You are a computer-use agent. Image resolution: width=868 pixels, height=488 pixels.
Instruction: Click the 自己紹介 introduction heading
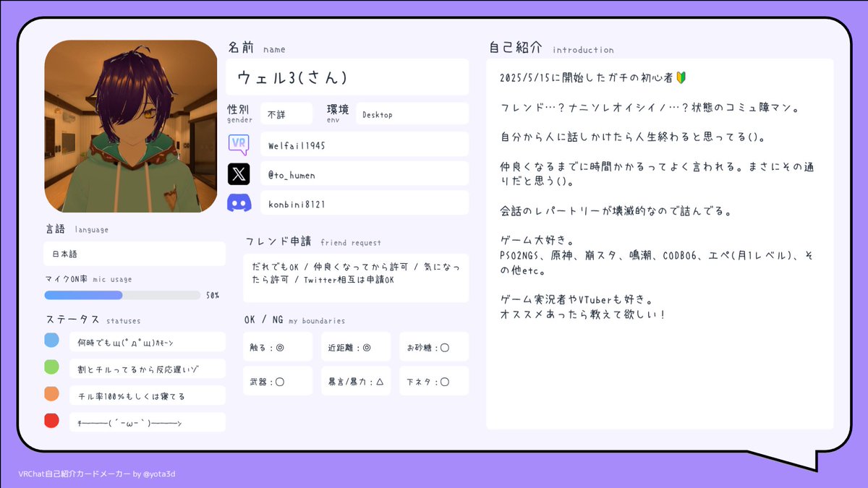pyautogui.click(x=551, y=48)
